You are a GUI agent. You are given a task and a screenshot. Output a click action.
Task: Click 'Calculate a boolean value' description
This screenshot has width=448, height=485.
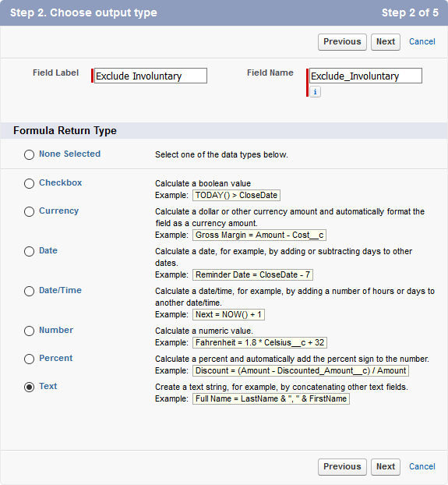[x=203, y=184]
